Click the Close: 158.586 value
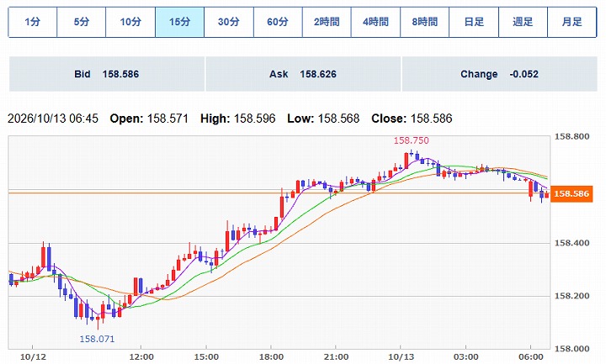This screenshot has height=364, width=606. click(412, 119)
